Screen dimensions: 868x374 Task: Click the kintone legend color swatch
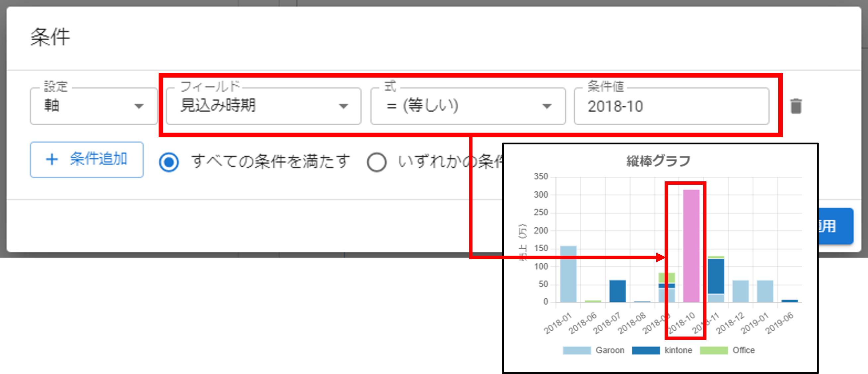point(646,350)
